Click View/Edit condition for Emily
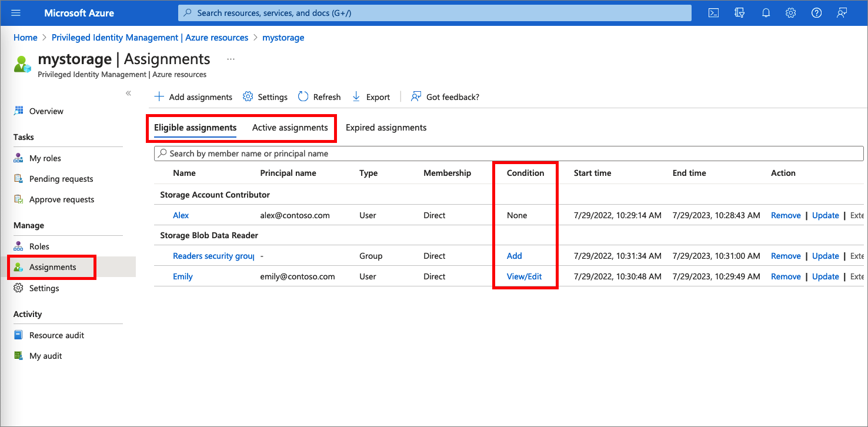 point(524,276)
